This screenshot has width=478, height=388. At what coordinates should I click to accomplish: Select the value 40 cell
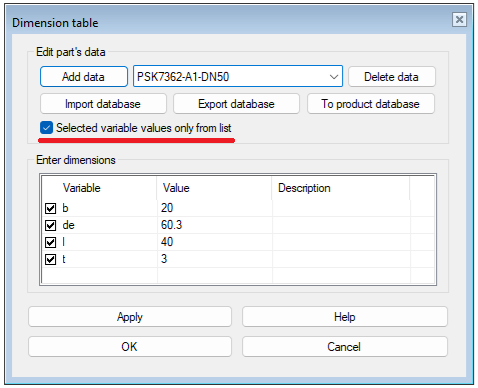pyautogui.click(x=214, y=242)
